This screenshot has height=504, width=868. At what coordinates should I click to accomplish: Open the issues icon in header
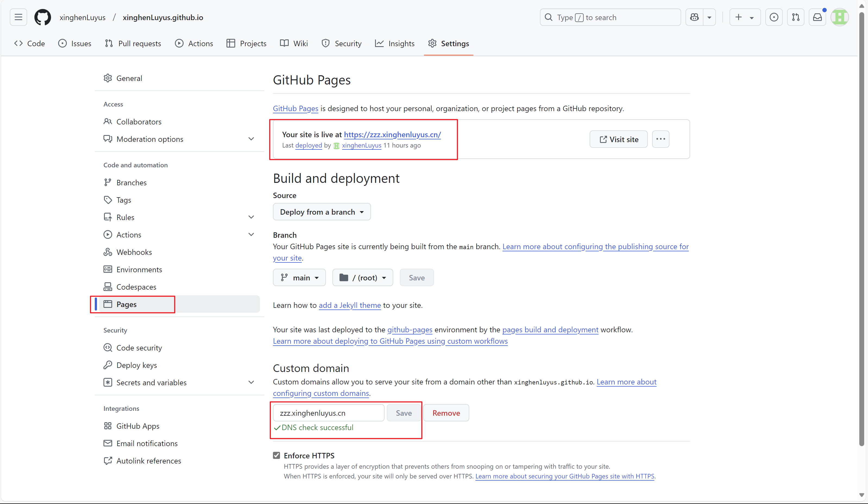tap(773, 17)
